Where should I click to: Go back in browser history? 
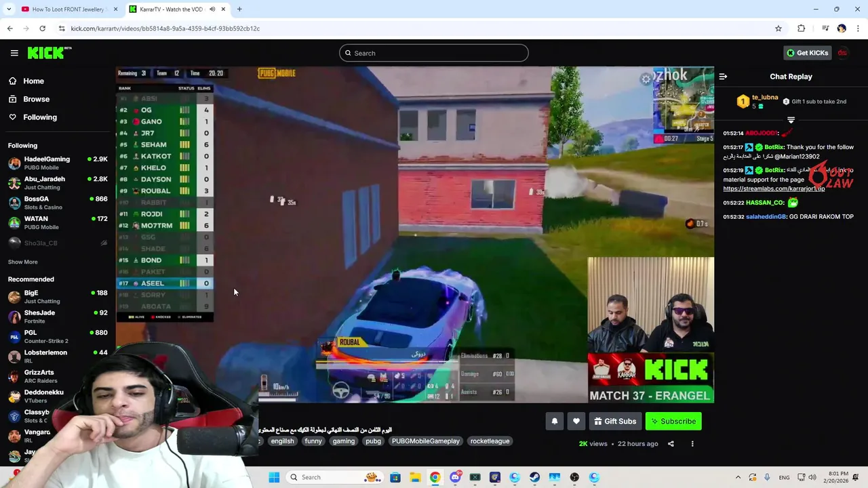click(9, 28)
